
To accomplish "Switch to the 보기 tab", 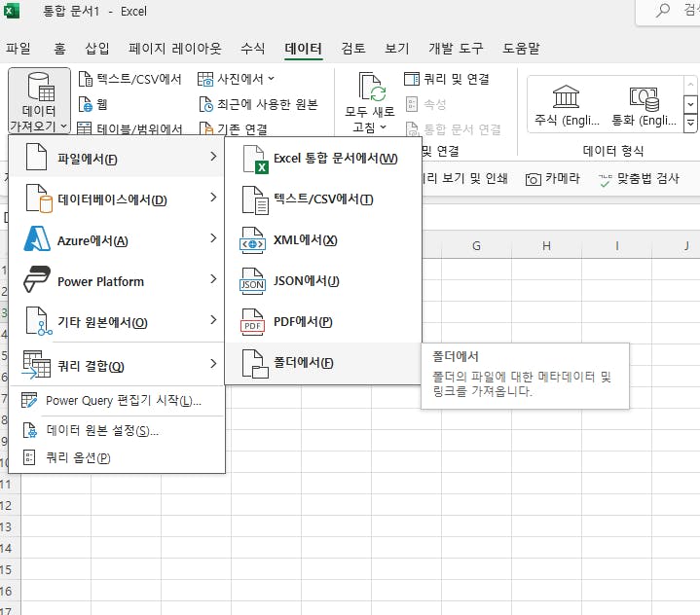I will tap(397, 49).
